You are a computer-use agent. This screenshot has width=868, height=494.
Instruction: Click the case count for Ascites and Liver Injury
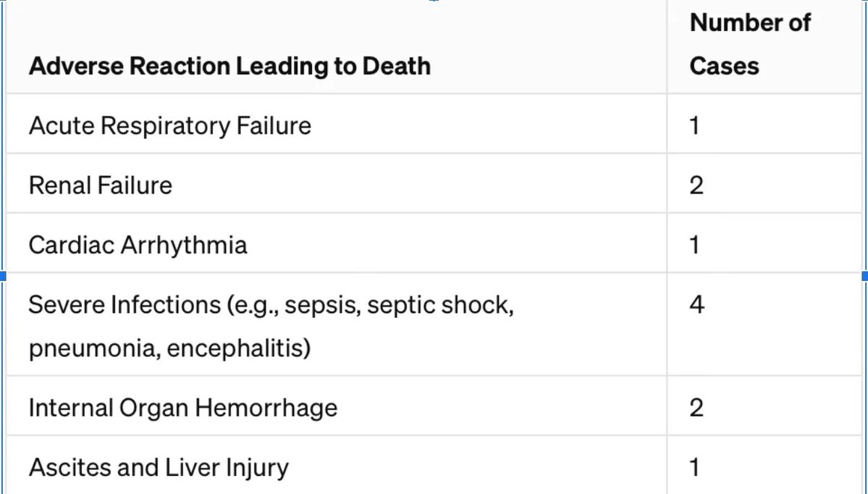tap(695, 467)
